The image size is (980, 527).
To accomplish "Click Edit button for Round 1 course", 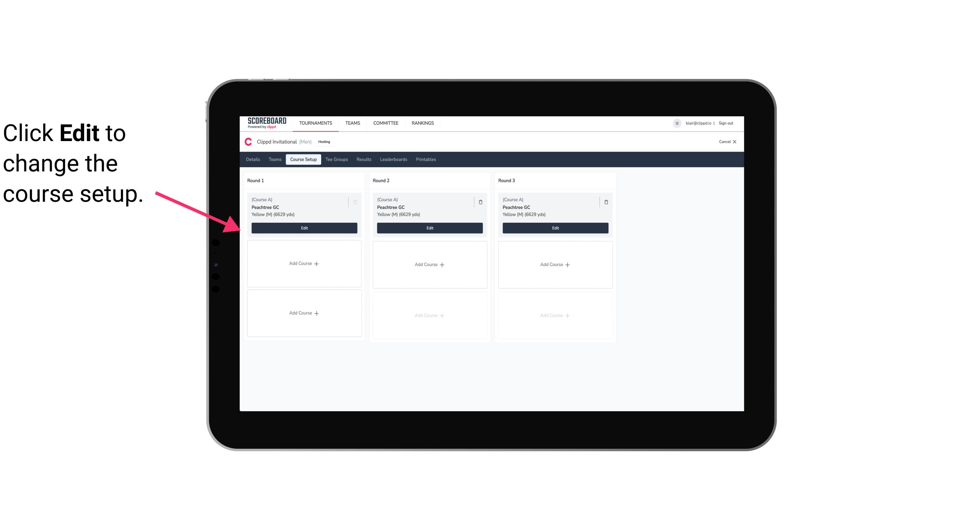I will tap(304, 227).
